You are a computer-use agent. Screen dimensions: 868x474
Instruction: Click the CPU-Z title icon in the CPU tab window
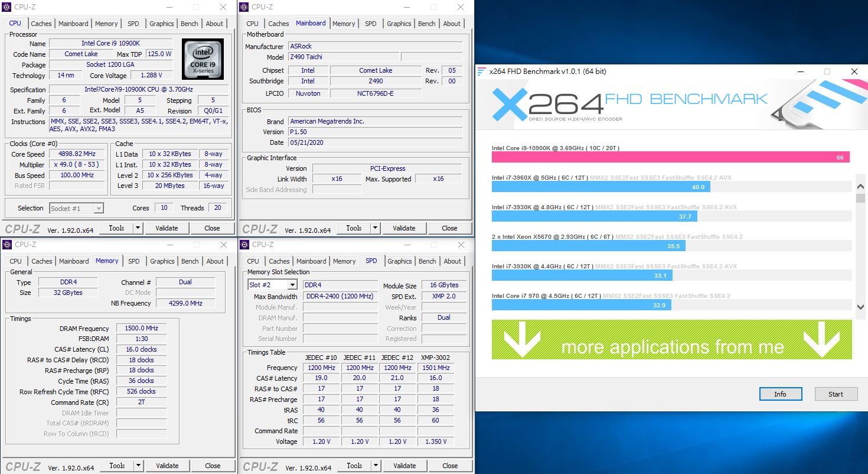click(7, 7)
